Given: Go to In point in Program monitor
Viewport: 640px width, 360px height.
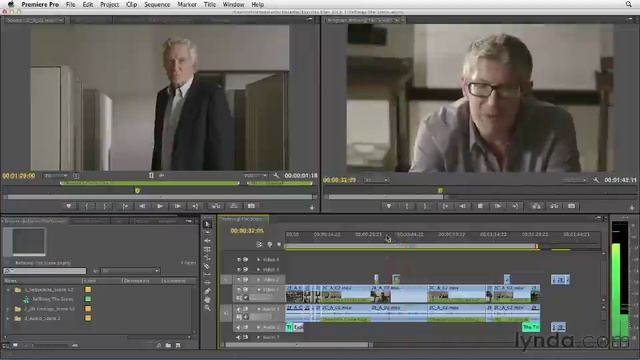Looking at the screenshot, I should (445, 206).
